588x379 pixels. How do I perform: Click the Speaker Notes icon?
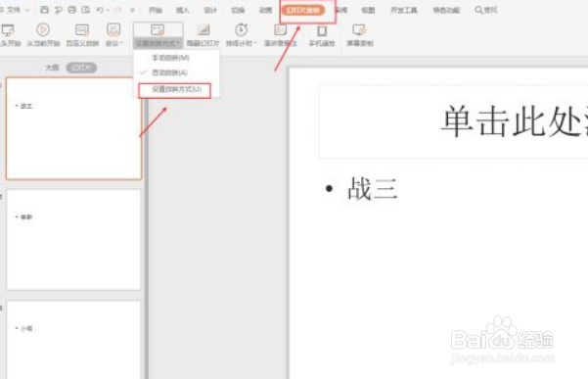click(x=280, y=30)
